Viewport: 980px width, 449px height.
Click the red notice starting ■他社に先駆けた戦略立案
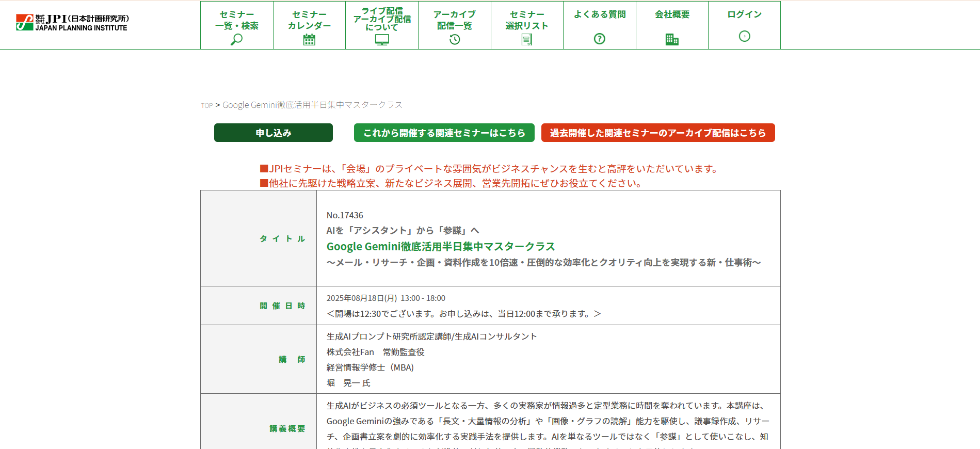point(451,183)
